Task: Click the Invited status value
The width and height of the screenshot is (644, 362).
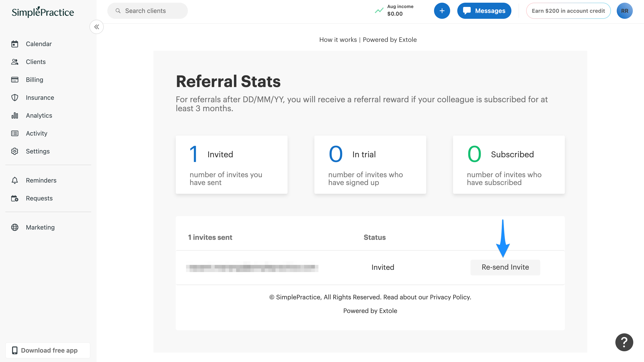Action: (x=383, y=267)
